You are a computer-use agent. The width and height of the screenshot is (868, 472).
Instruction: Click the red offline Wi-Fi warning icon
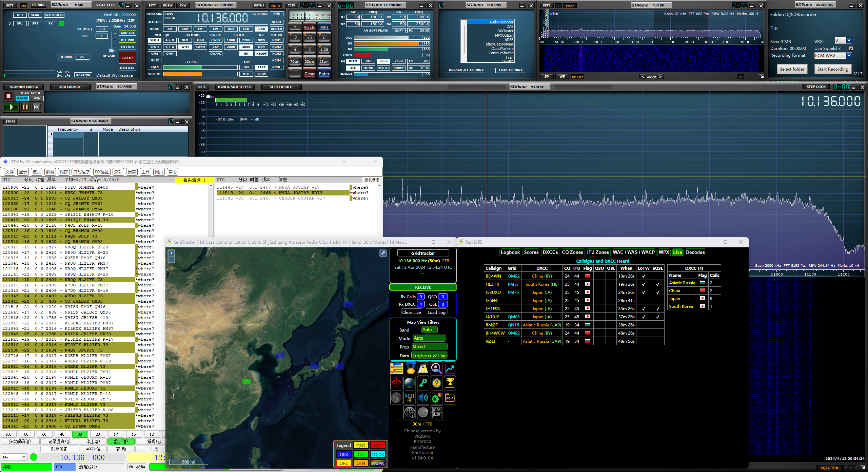[x=396, y=383]
